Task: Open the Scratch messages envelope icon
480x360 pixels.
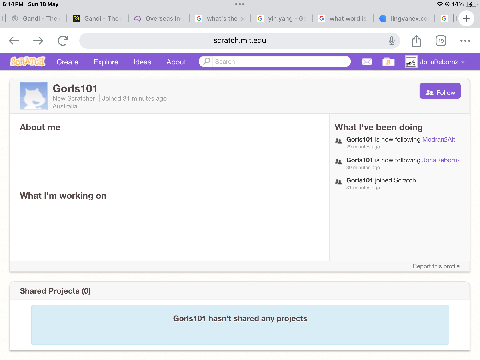Action: [367, 62]
